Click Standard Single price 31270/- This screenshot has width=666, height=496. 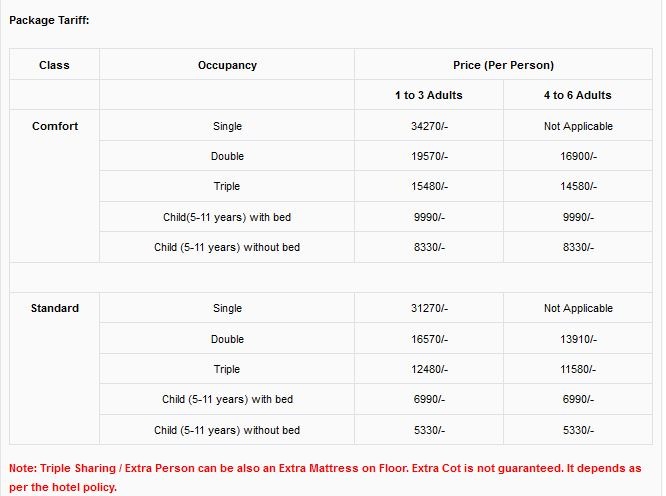(429, 308)
